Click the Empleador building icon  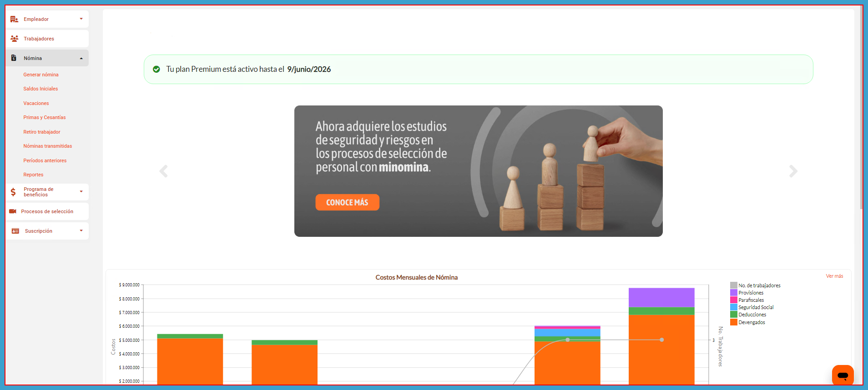click(x=14, y=19)
